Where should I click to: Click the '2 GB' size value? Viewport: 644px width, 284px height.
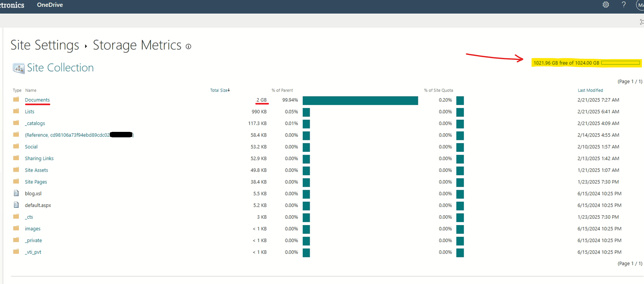261,100
